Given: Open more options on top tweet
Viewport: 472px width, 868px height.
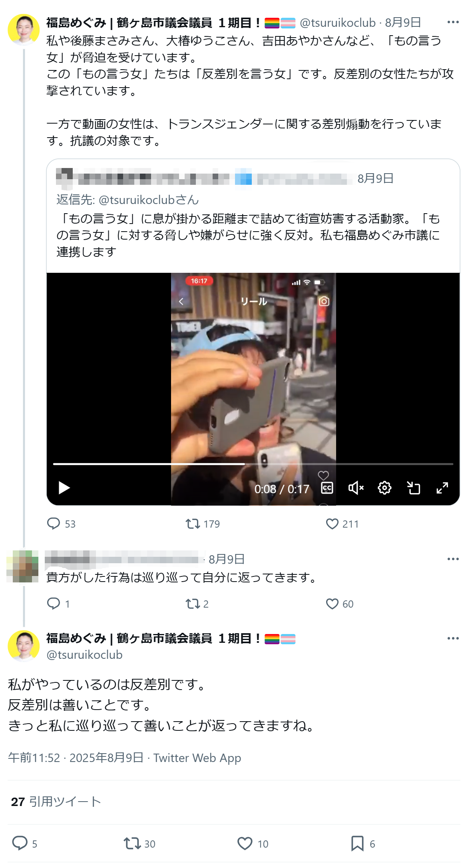Looking at the screenshot, I should (453, 22).
